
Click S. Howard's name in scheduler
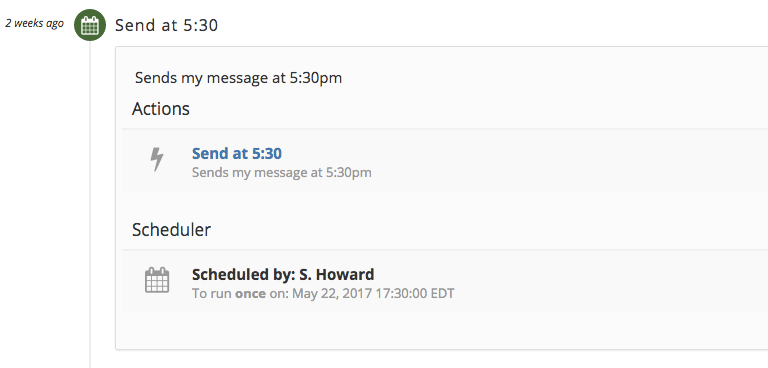[336, 274]
